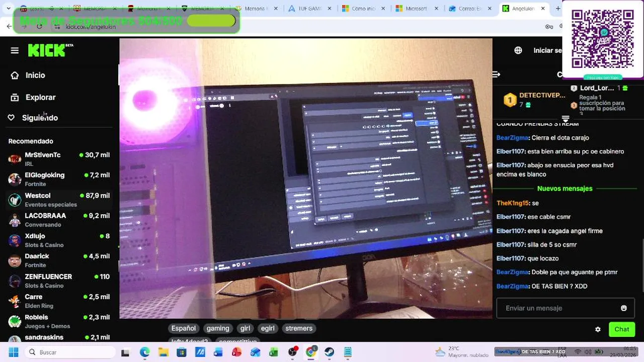Click DETECTIVEP top gifter name
This screenshot has width=644, height=362.
pos(542,96)
